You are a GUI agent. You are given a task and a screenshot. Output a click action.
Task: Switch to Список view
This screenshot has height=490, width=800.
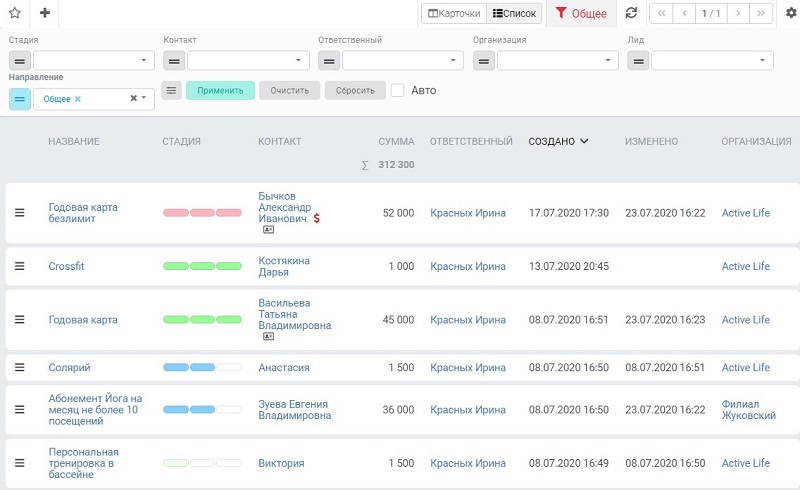point(514,13)
